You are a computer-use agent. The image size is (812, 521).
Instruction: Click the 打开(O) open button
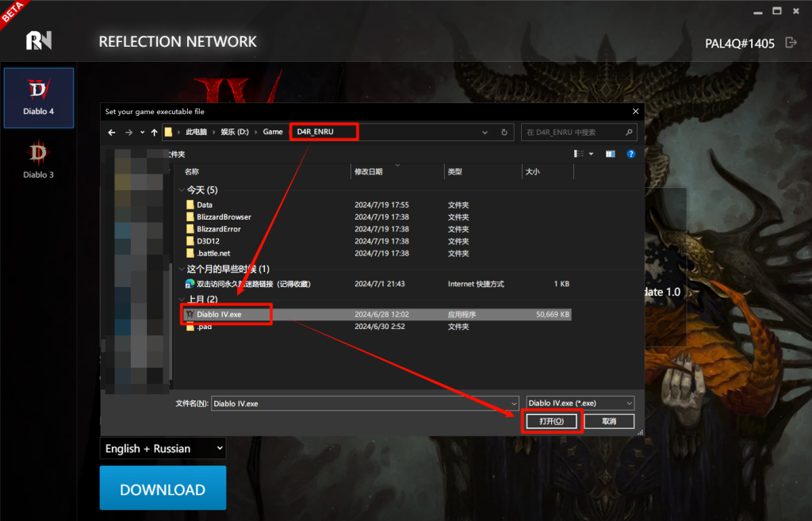[553, 421]
